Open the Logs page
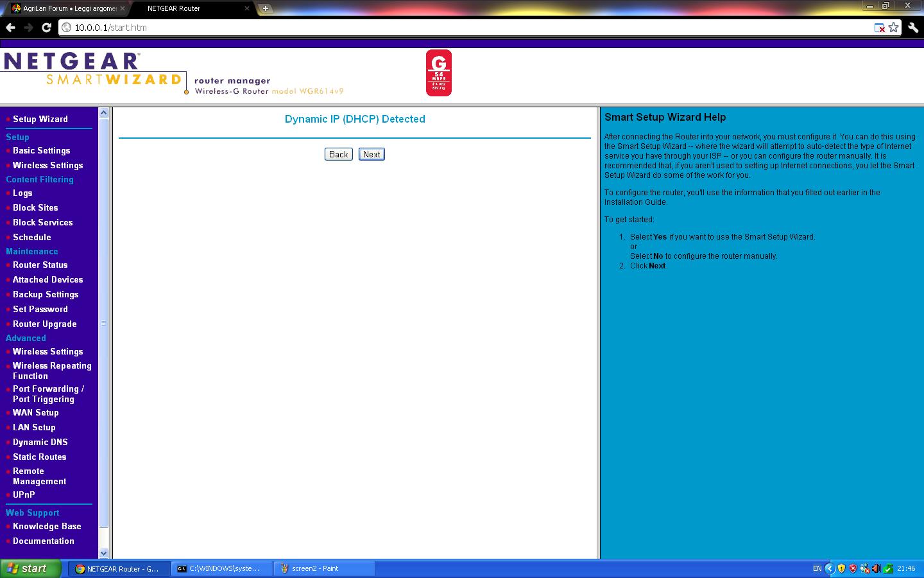Image resolution: width=924 pixels, height=578 pixels. tap(22, 193)
